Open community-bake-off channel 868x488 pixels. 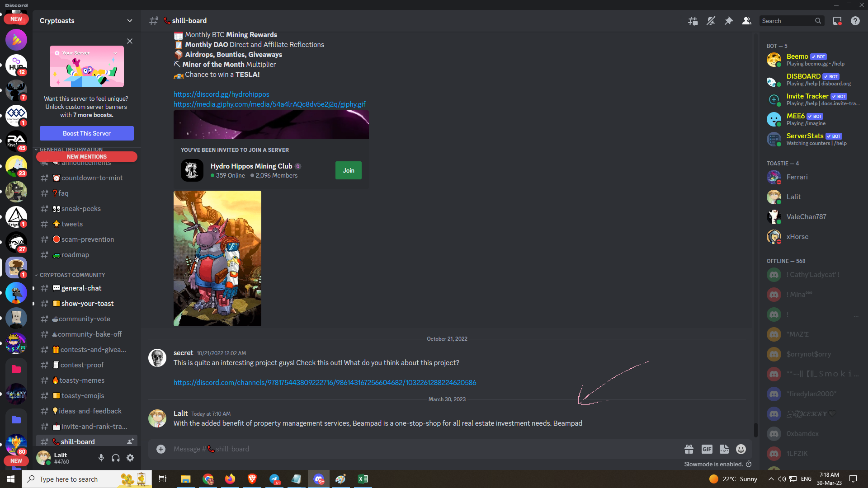click(87, 334)
